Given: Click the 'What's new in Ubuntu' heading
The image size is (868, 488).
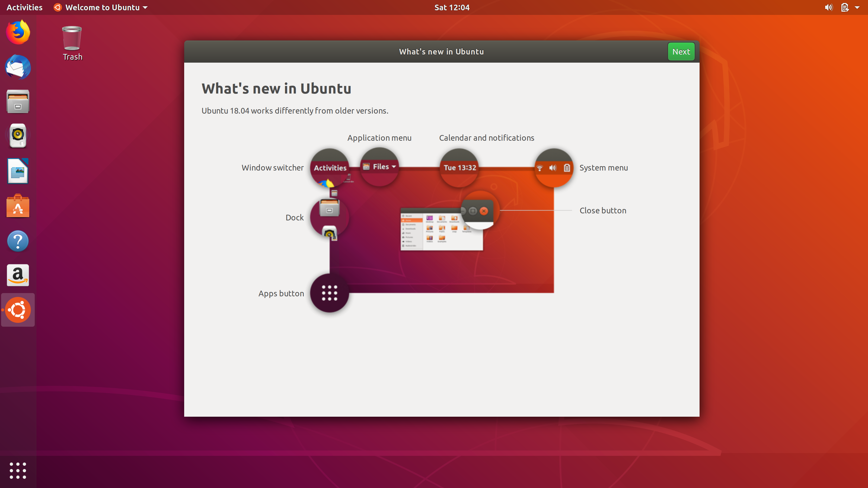Looking at the screenshot, I should point(276,89).
